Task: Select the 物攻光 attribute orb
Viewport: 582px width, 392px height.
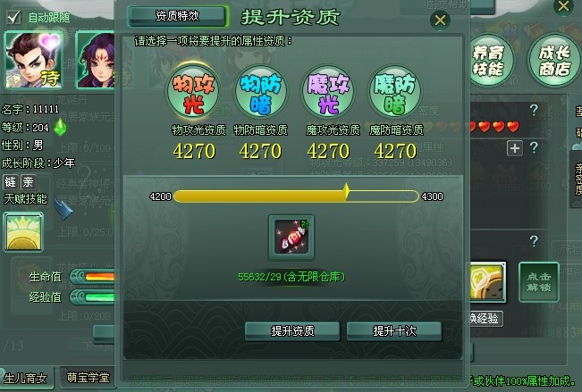Action: point(193,92)
